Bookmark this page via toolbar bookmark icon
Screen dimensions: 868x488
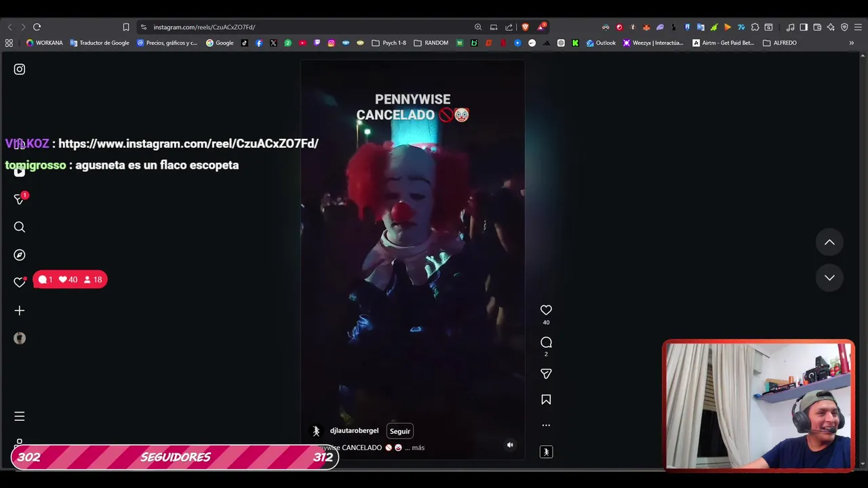(125, 27)
